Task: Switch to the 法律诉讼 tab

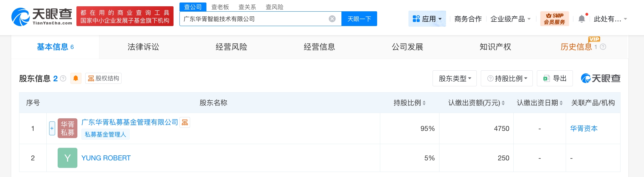Action: click(x=143, y=47)
